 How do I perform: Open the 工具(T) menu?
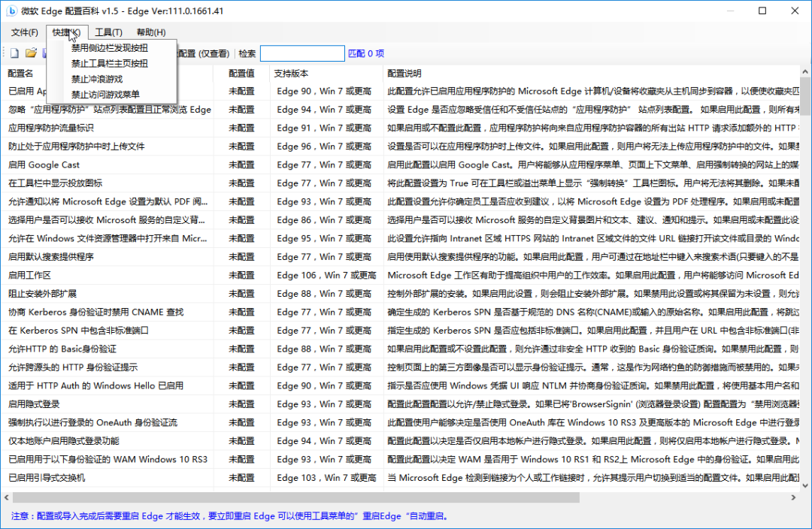click(x=108, y=32)
